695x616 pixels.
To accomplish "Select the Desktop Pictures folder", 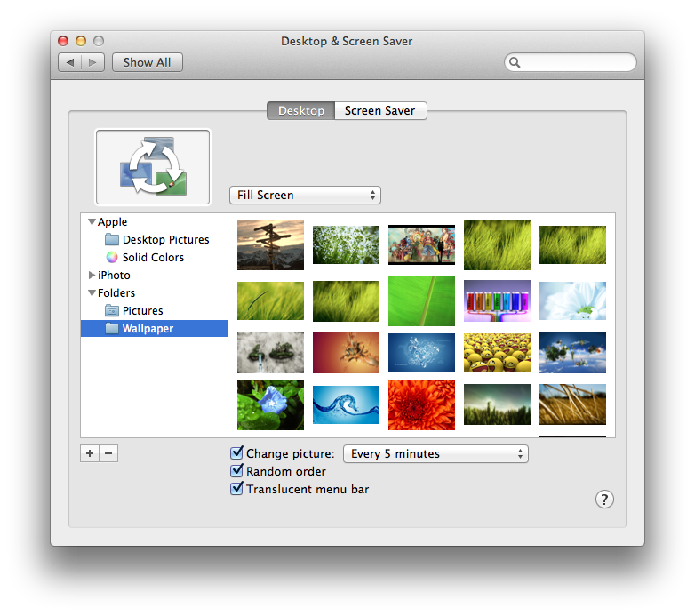I will click(x=155, y=240).
